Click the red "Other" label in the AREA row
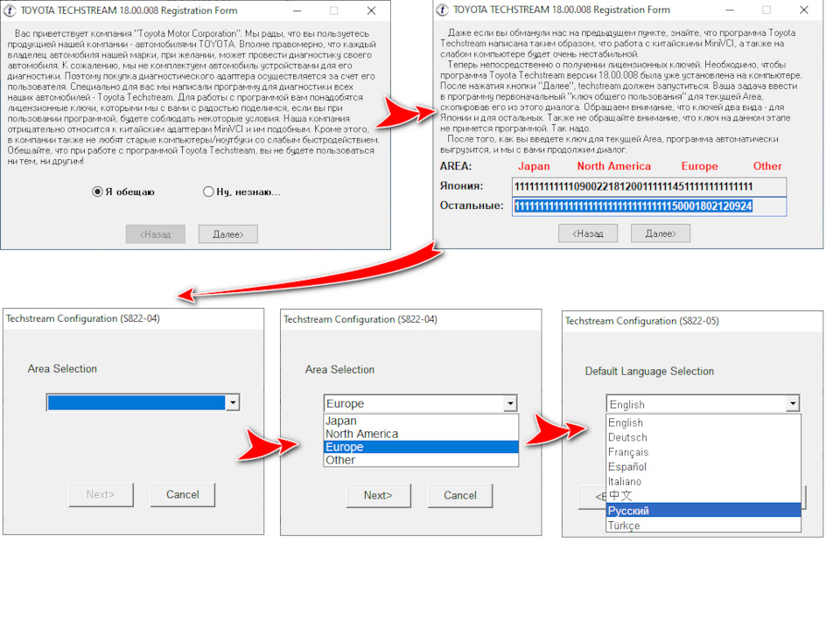The width and height of the screenshot is (840, 620). point(767,166)
